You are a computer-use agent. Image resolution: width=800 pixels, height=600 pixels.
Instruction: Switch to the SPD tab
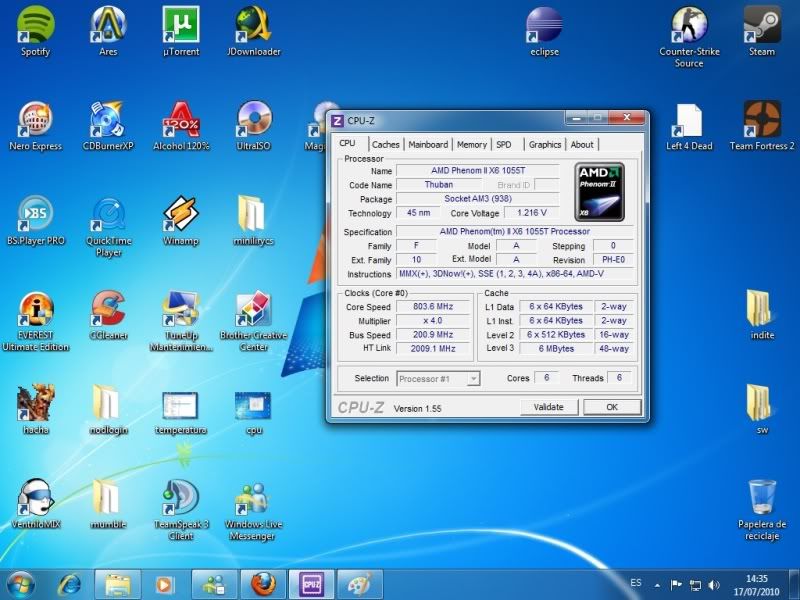(506, 144)
